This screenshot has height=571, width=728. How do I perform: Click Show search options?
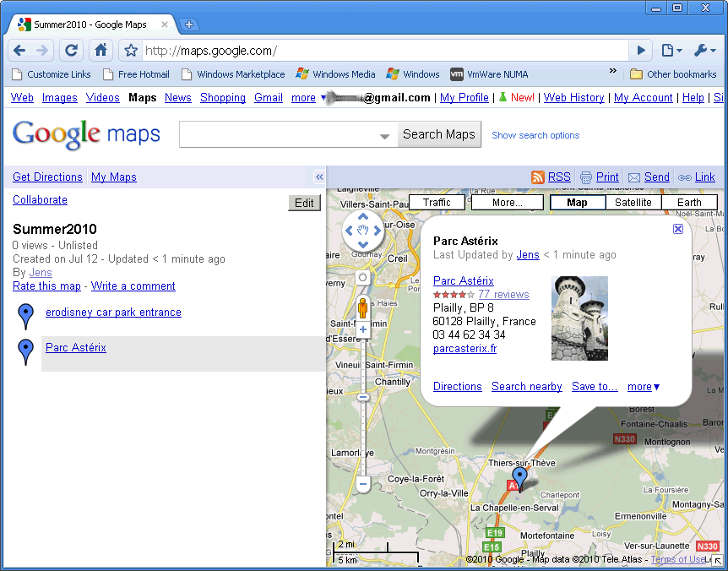coord(535,135)
